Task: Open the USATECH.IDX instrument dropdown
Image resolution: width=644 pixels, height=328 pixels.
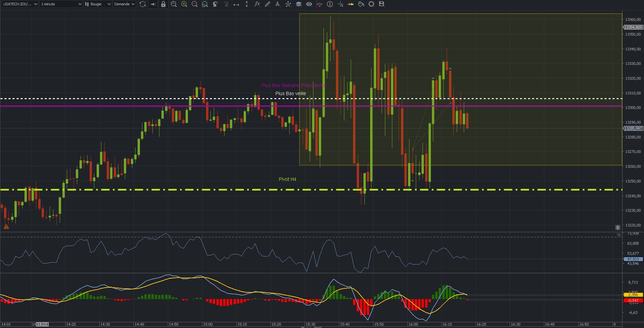Action: click(x=19, y=4)
